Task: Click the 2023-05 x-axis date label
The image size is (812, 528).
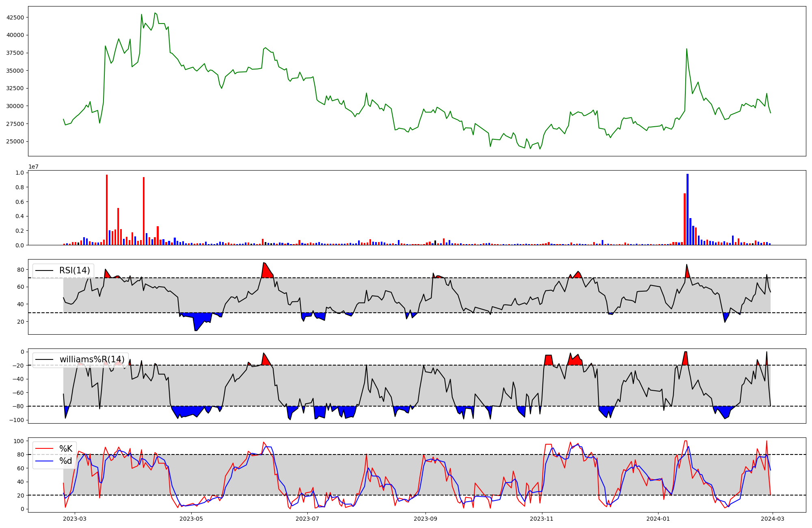Action: (x=191, y=519)
